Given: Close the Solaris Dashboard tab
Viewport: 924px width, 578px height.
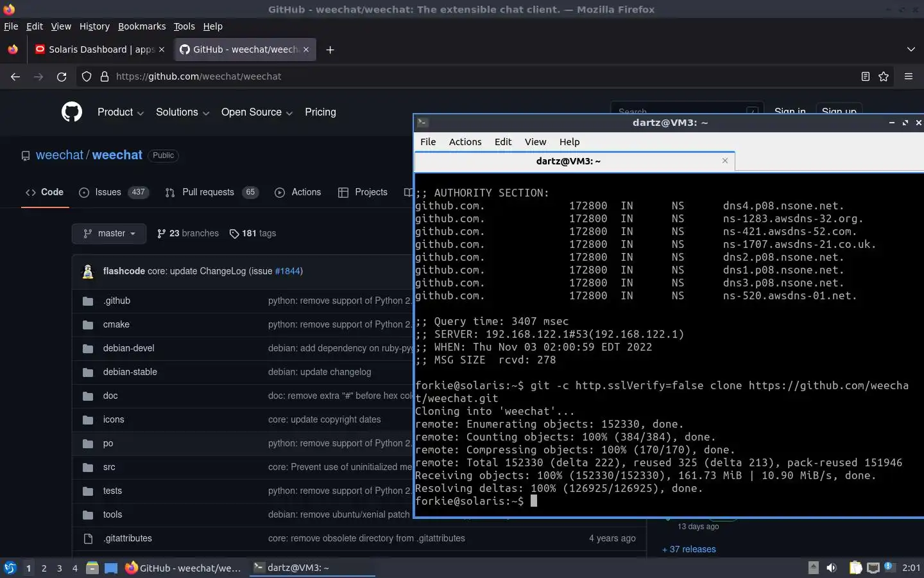Looking at the screenshot, I should [162, 49].
